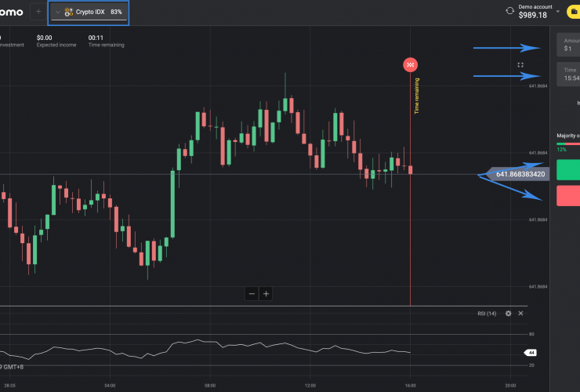Open RSI indicator settings gear
The width and height of the screenshot is (580, 392).
[508, 314]
